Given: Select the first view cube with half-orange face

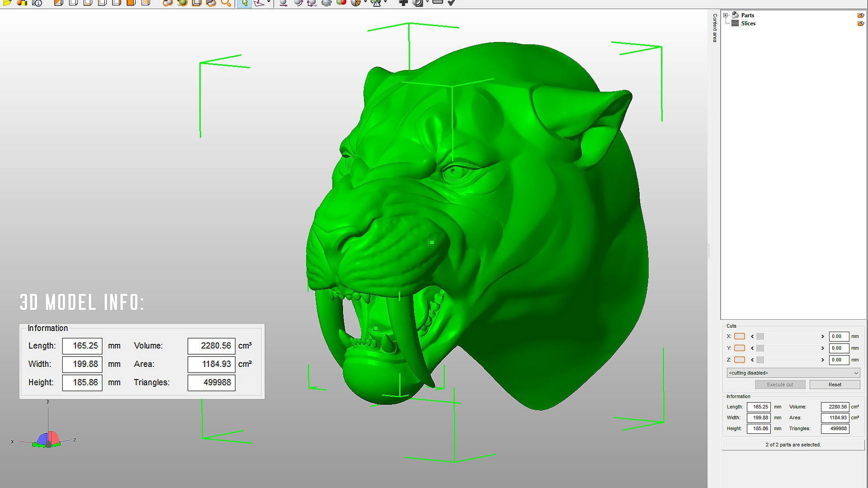Looking at the screenshot, I should click(x=59, y=3).
